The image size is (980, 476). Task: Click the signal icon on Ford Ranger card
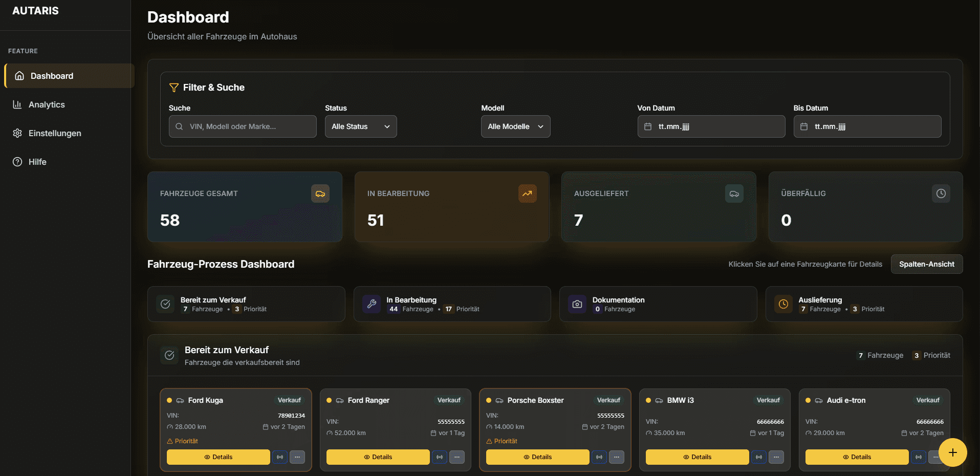(x=440, y=457)
